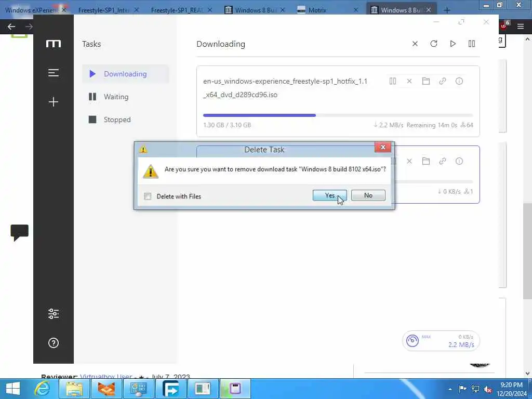
Task: Go back in the browser
Action: (x=11, y=26)
